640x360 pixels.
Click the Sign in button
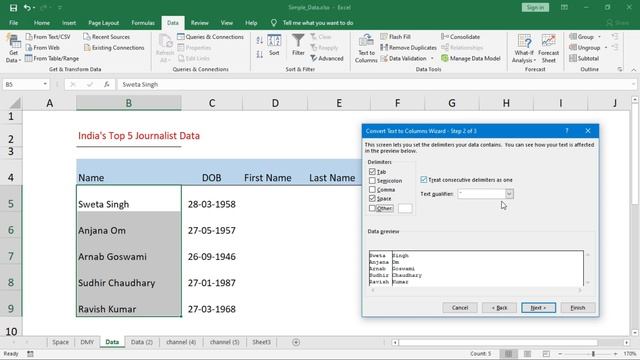pos(535,7)
